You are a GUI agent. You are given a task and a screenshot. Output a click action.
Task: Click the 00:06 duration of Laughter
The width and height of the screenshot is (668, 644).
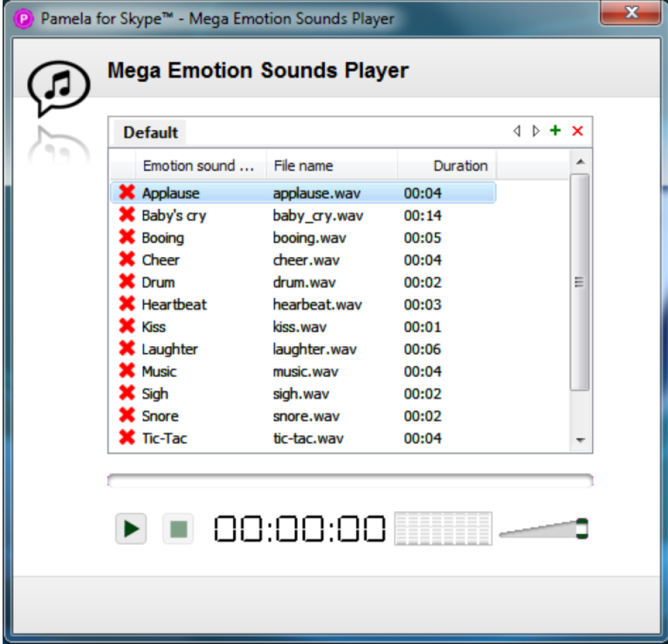point(422,349)
